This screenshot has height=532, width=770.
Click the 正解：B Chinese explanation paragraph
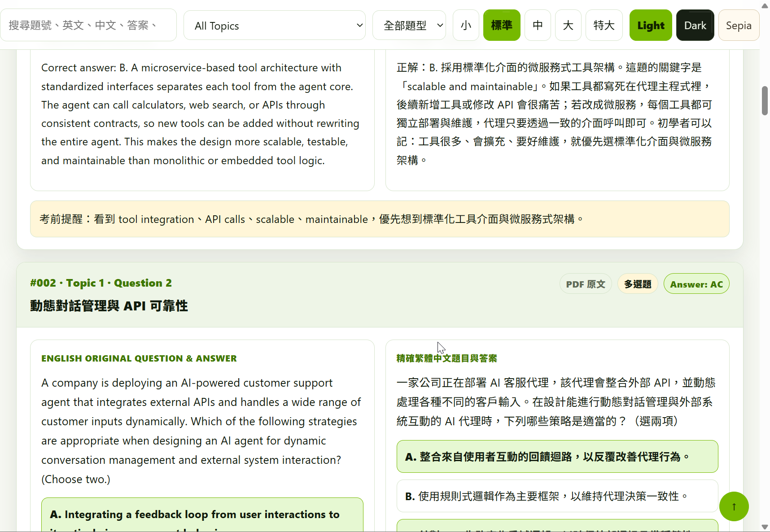pyautogui.click(x=555, y=114)
